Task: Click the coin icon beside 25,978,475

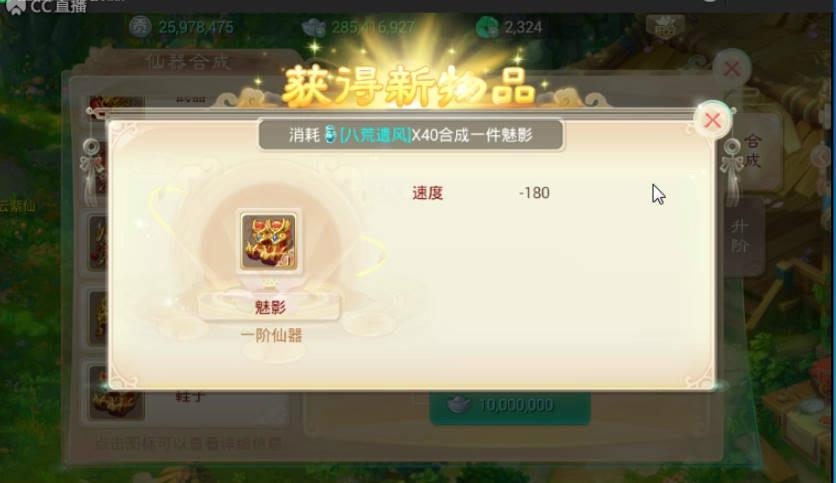Action: coord(140,26)
